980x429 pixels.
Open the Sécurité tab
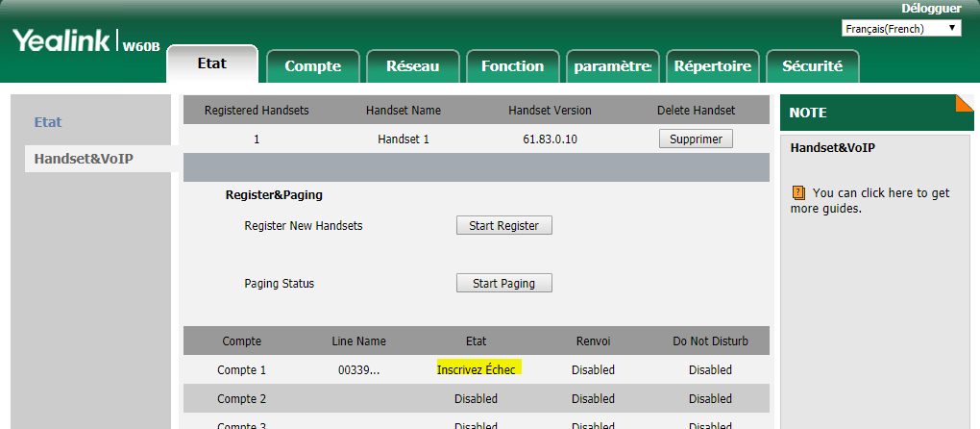pyautogui.click(x=812, y=66)
